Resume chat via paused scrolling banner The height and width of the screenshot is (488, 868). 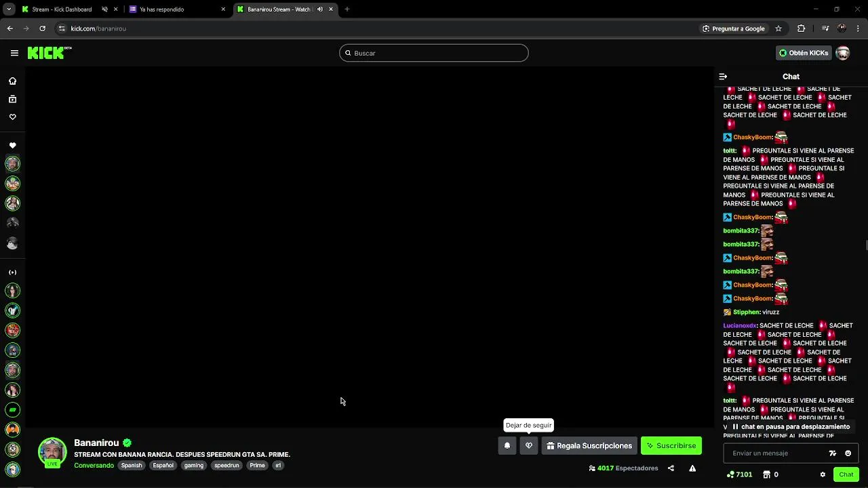click(791, 427)
